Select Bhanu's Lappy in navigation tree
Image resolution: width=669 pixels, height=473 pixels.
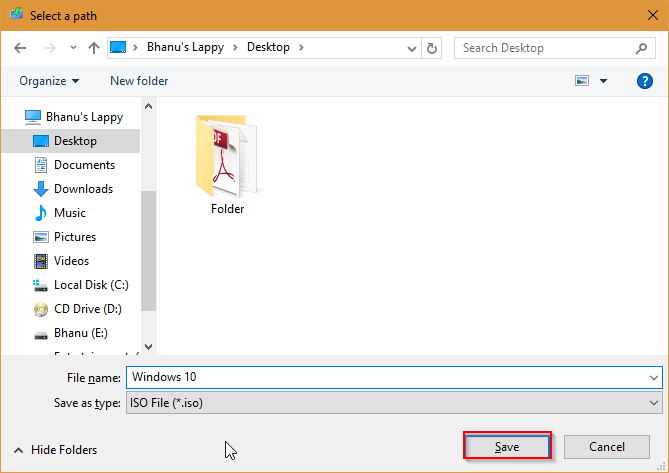pyautogui.click(x=84, y=117)
